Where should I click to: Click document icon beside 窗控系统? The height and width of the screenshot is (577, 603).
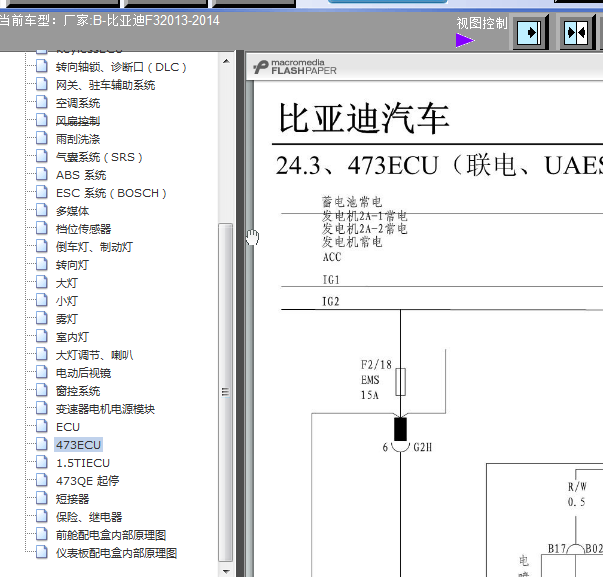point(42,390)
